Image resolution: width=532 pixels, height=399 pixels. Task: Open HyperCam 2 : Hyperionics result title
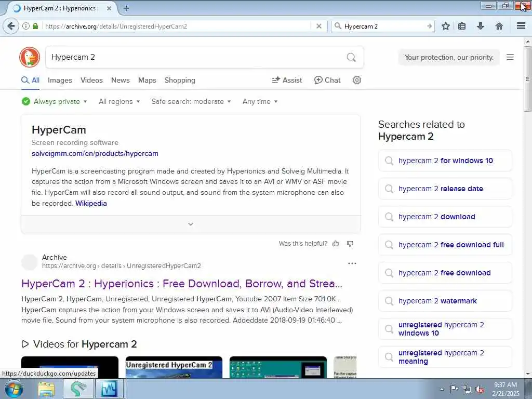[x=182, y=283]
